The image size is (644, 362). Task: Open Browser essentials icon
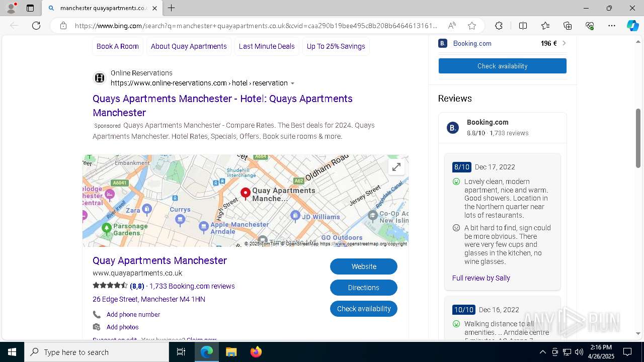coord(590,26)
